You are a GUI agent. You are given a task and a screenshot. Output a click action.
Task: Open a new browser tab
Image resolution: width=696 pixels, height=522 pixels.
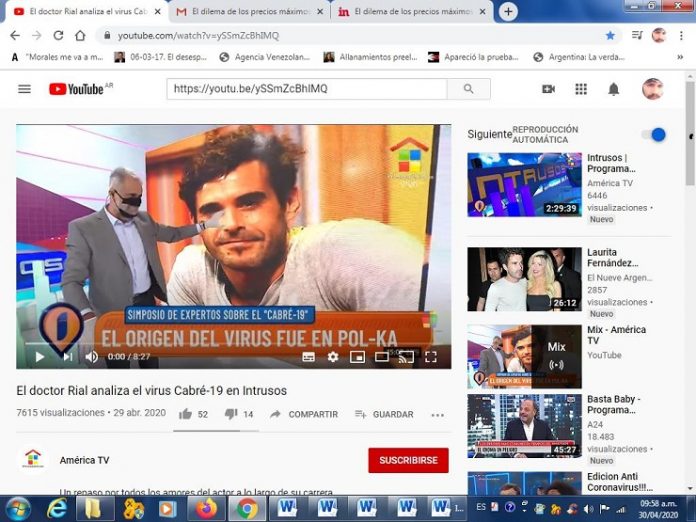point(508,12)
